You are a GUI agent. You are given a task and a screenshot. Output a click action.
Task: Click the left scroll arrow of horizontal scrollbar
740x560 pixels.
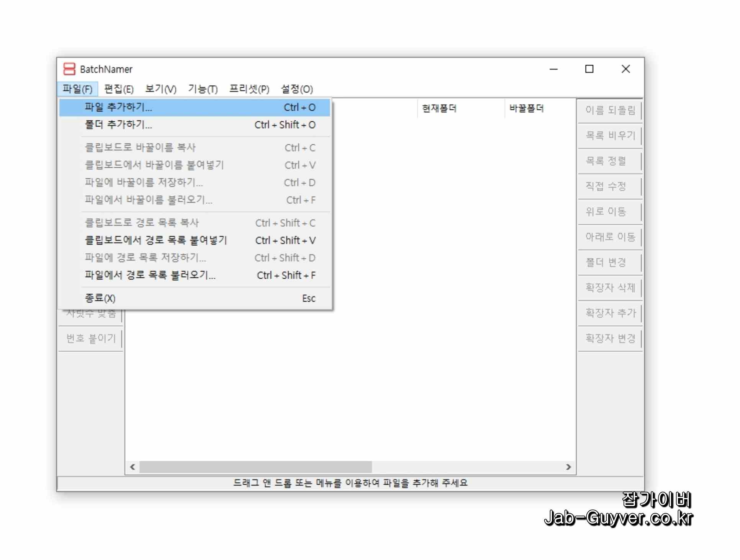point(133,467)
